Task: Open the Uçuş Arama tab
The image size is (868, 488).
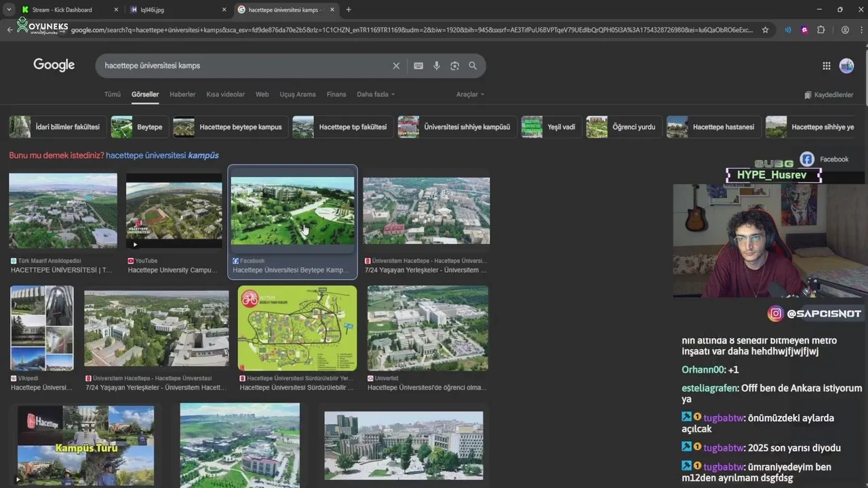Action: [298, 94]
